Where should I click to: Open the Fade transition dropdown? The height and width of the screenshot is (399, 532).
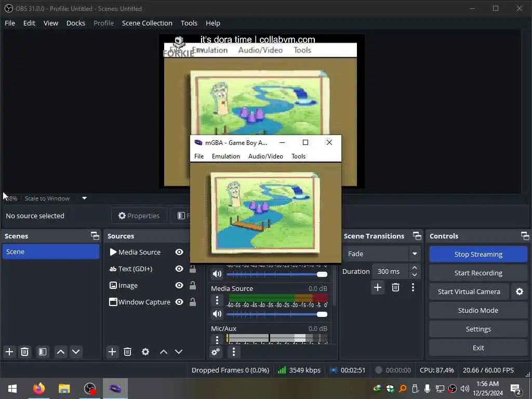pyautogui.click(x=415, y=254)
